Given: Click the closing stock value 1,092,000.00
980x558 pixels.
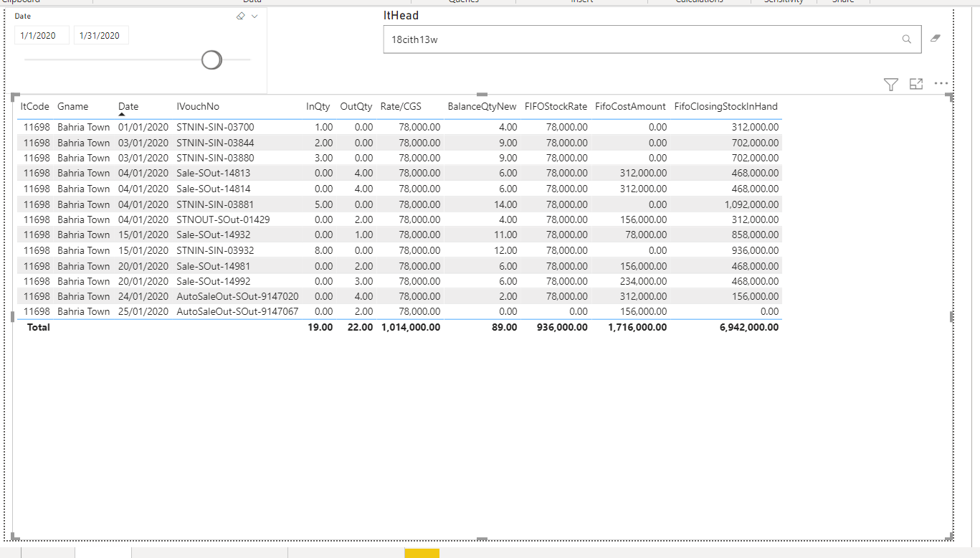Looking at the screenshot, I should click(x=751, y=204).
